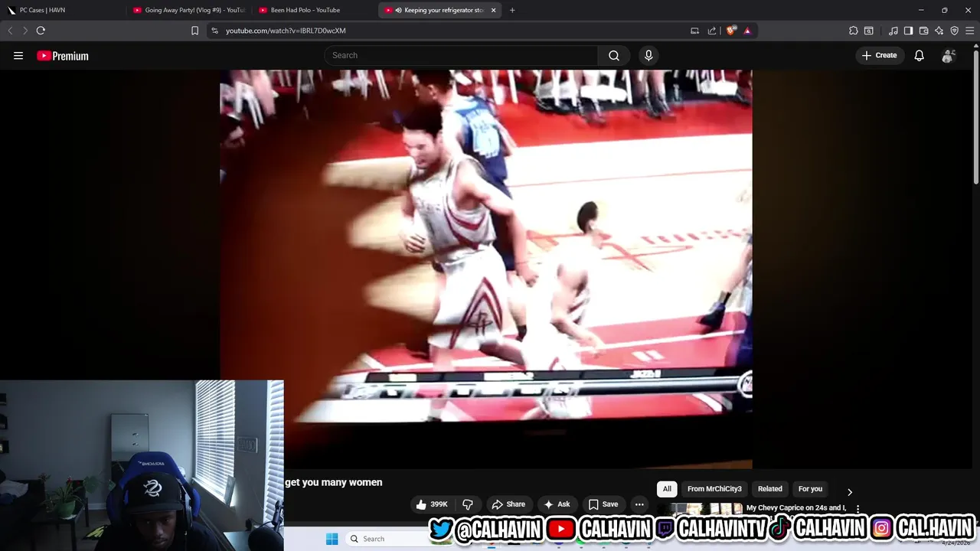Viewport: 980px width, 551px height.
Task: Open Brave VPN shield icon
Action: pos(954,31)
